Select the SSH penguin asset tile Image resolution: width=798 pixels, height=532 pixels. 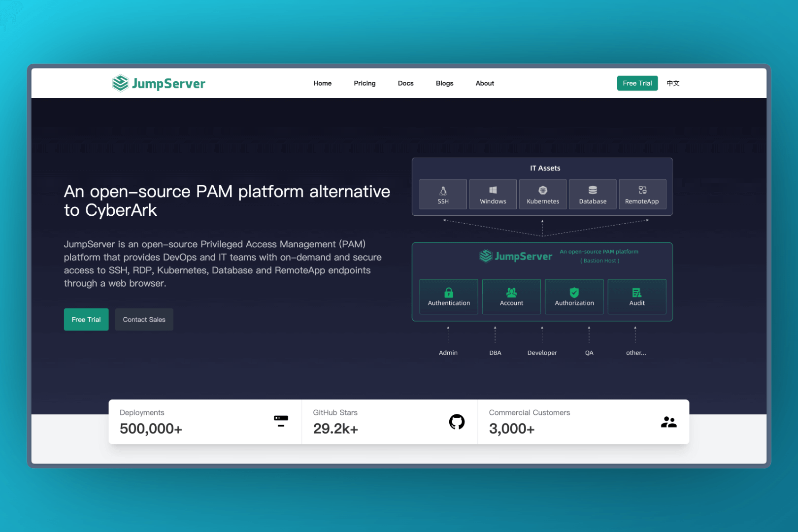pos(443,194)
